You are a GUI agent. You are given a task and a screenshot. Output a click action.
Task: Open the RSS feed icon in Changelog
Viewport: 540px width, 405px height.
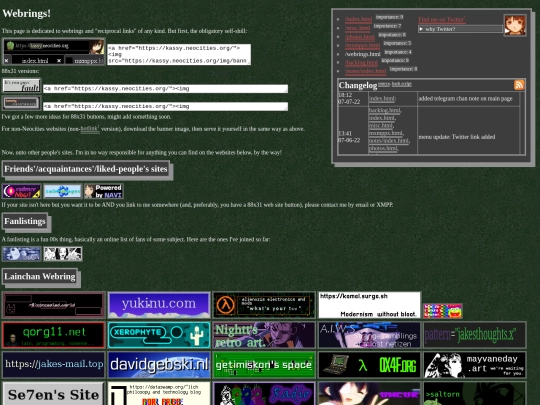(x=519, y=84)
